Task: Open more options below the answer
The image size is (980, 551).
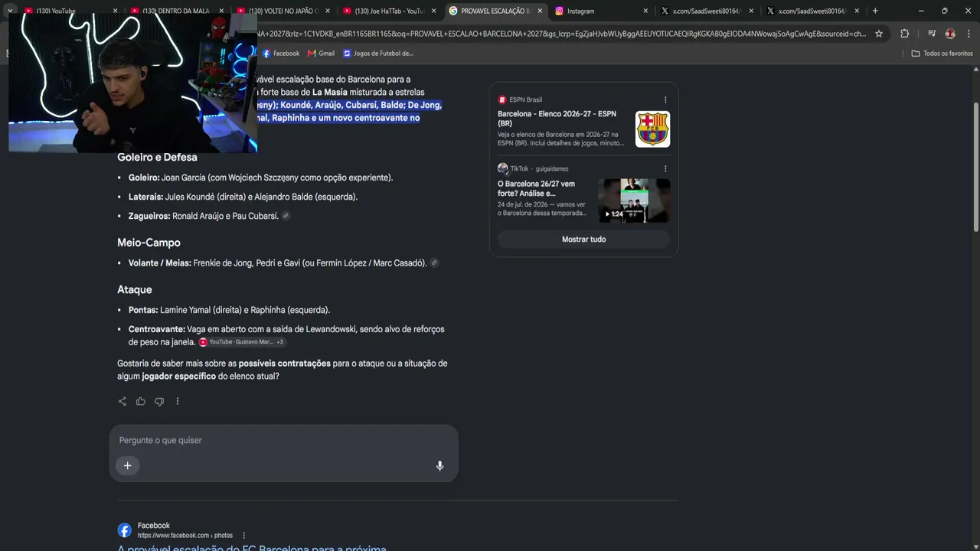Action: tap(178, 401)
